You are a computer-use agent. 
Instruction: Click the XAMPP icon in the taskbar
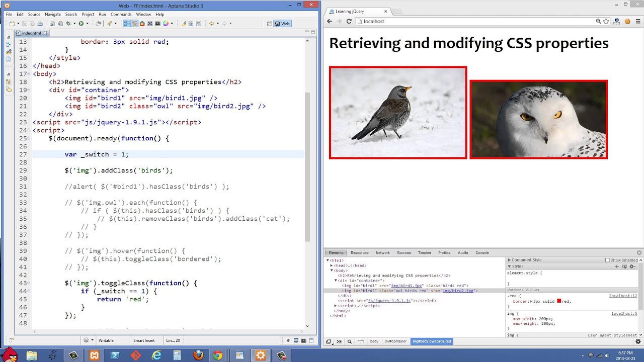[94, 355]
